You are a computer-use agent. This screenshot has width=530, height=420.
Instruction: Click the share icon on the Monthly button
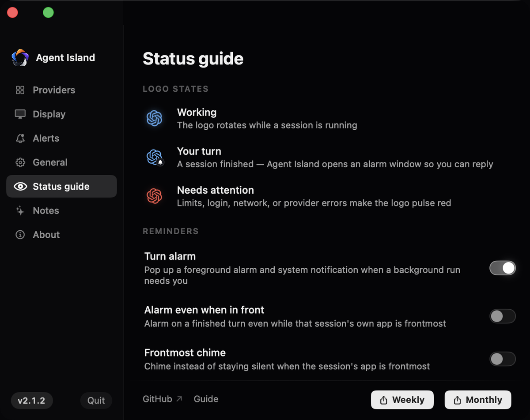(458, 400)
